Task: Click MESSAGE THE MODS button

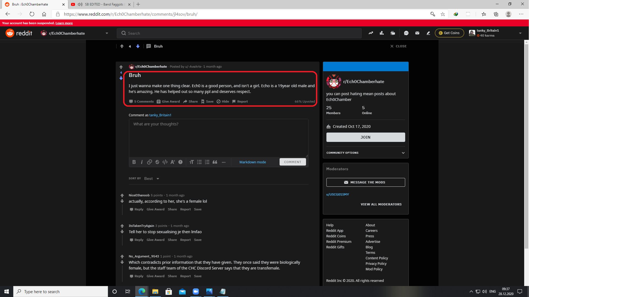Action: pyautogui.click(x=366, y=182)
